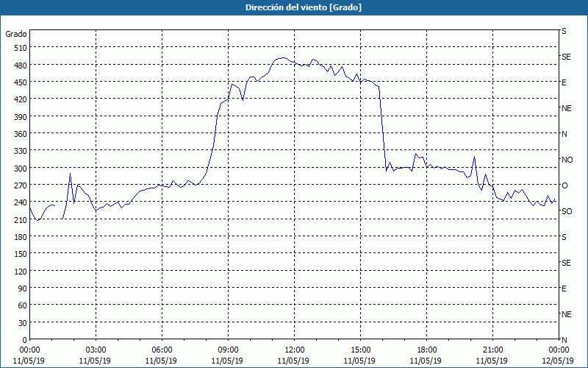Pick the 180 degree axis label
Image resolution: width=588 pixels, height=368 pixels.
(21, 237)
